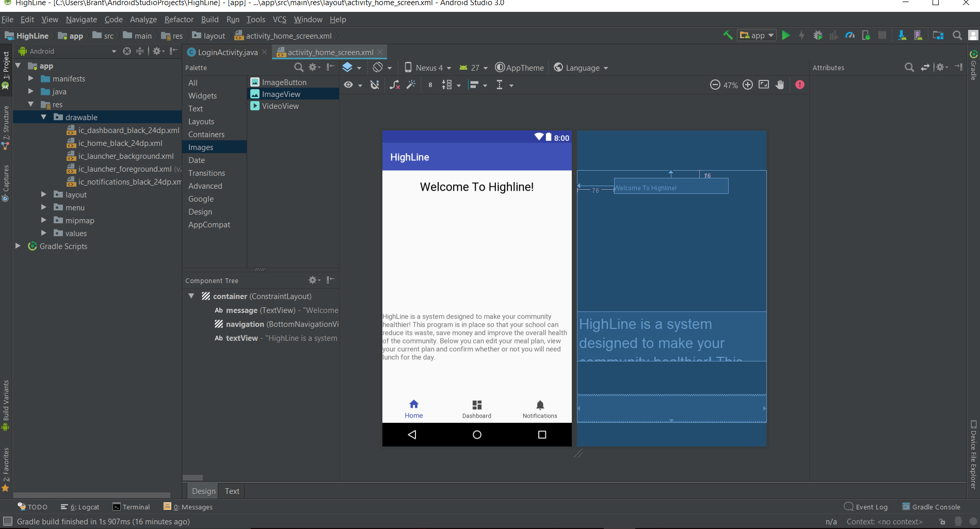Image resolution: width=980 pixels, height=529 pixels.
Task: Select the pan hand tool
Action: [x=780, y=85]
